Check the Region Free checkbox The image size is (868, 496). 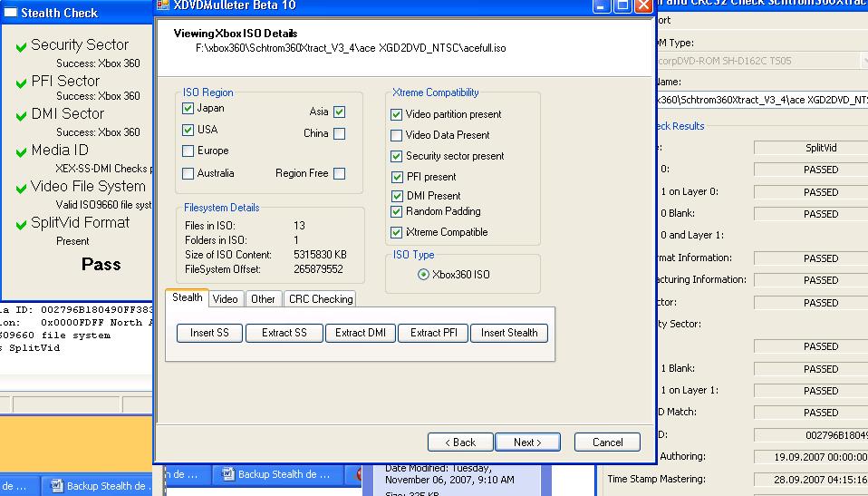coord(339,173)
